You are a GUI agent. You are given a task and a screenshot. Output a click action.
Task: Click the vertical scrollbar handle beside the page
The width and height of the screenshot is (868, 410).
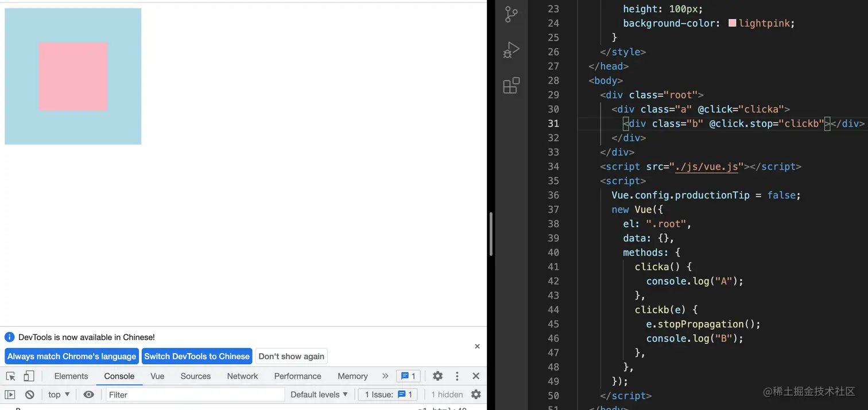pyautogui.click(x=491, y=234)
